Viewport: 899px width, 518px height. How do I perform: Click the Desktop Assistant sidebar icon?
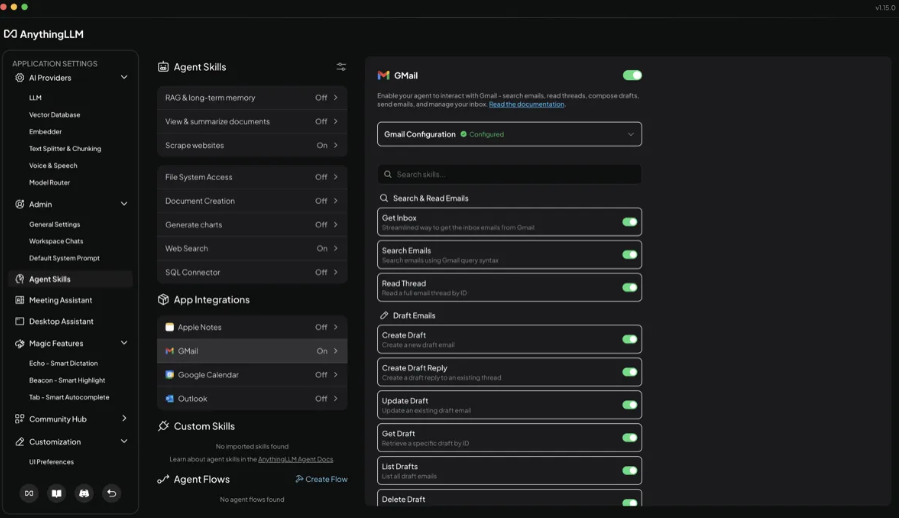(19, 321)
